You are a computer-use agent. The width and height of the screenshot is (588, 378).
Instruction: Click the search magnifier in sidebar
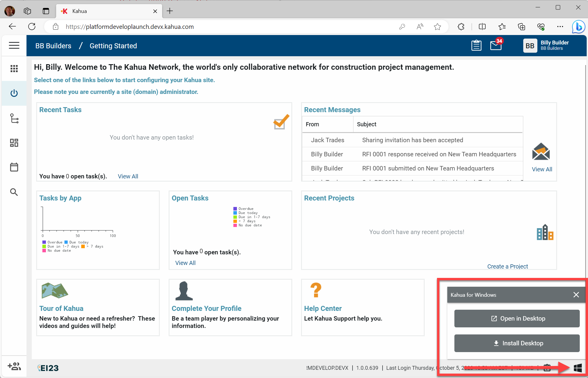point(14,192)
